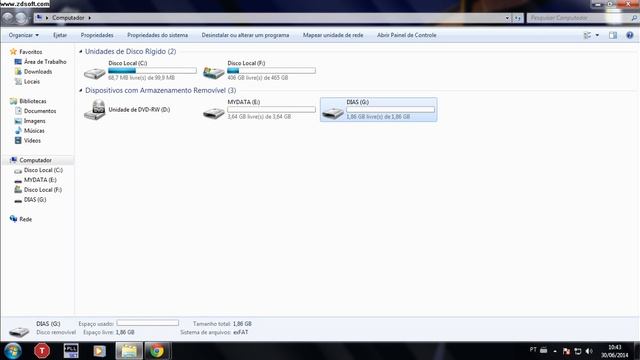
Task: Click Ejetar in the toolbar
Action: pos(60,35)
